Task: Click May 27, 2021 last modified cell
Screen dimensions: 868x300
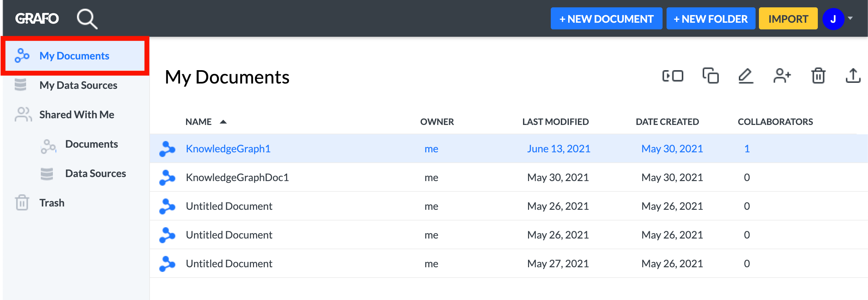Action: click(x=558, y=263)
